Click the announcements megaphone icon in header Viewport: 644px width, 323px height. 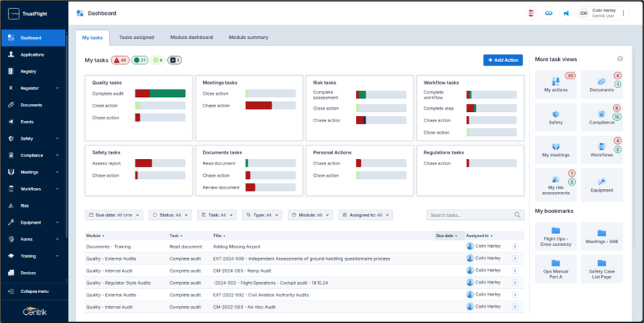(x=566, y=13)
